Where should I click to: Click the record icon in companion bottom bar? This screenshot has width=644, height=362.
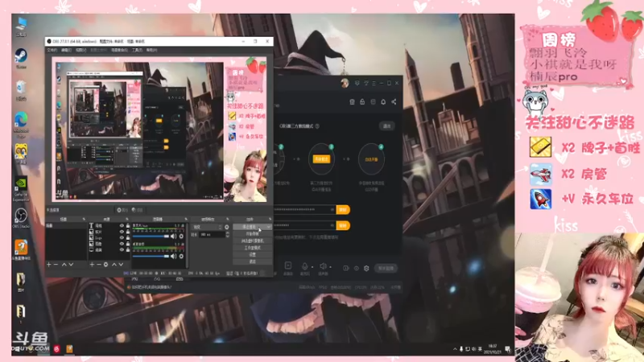click(x=288, y=266)
